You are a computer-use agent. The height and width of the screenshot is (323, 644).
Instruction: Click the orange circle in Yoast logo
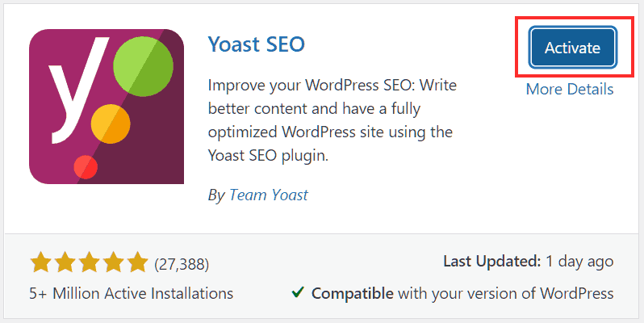pos(111,124)
